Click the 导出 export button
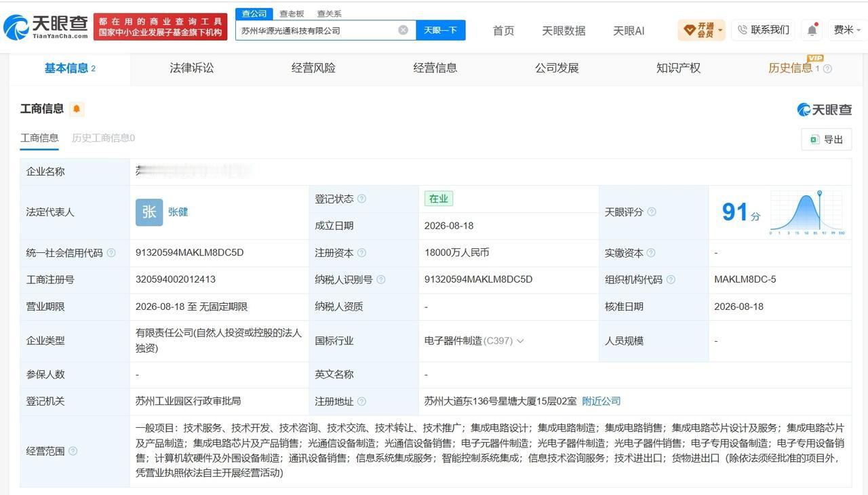 point(827,139)
